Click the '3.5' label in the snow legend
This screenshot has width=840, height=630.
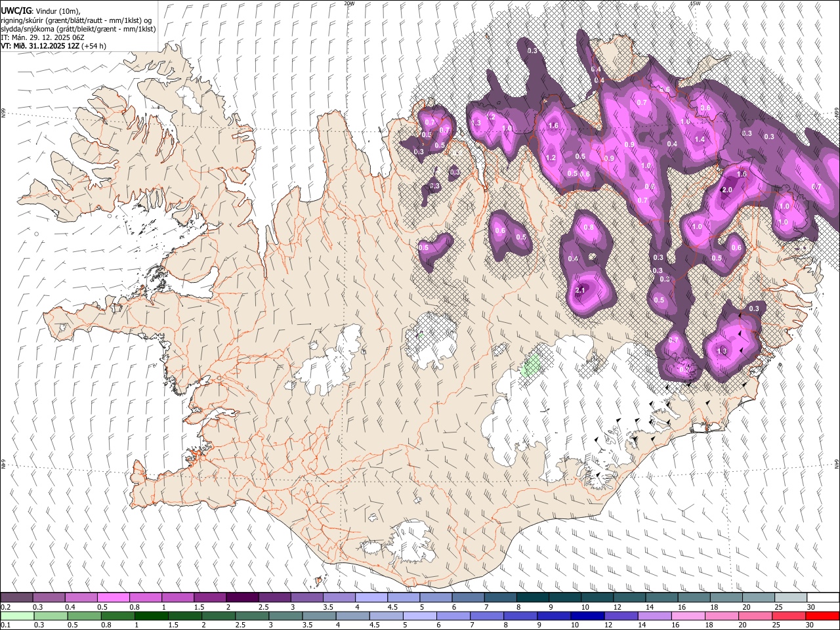coord(328,607)
